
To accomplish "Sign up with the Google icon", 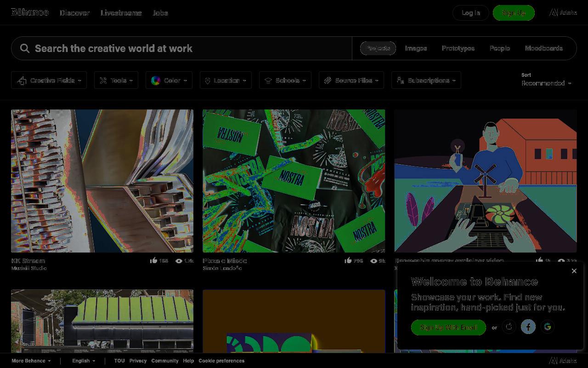I will coord(548,327).
